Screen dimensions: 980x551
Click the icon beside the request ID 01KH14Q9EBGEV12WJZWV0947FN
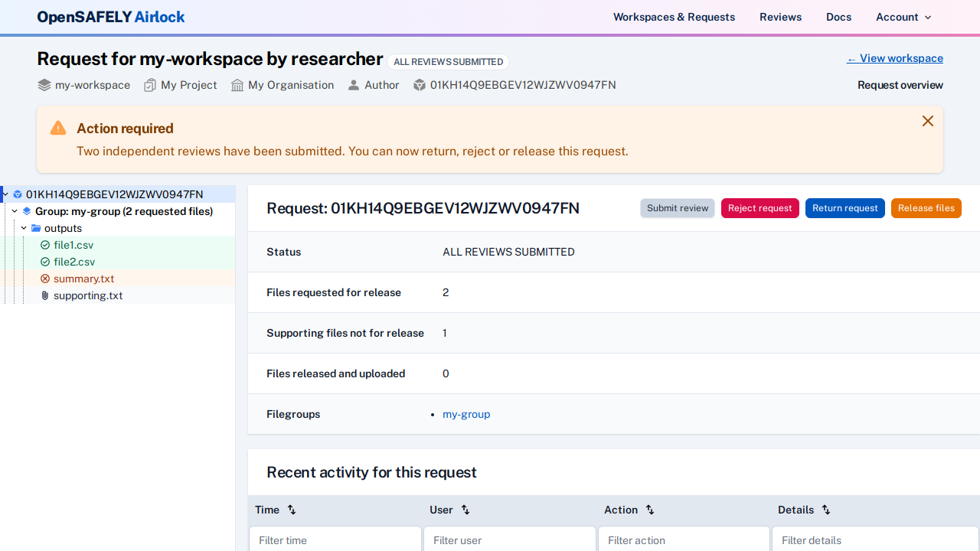[18, 194]
